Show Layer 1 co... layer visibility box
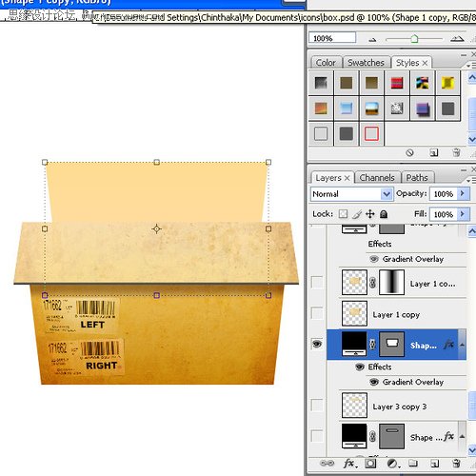 pyautogui.click(x=317, y=282)
